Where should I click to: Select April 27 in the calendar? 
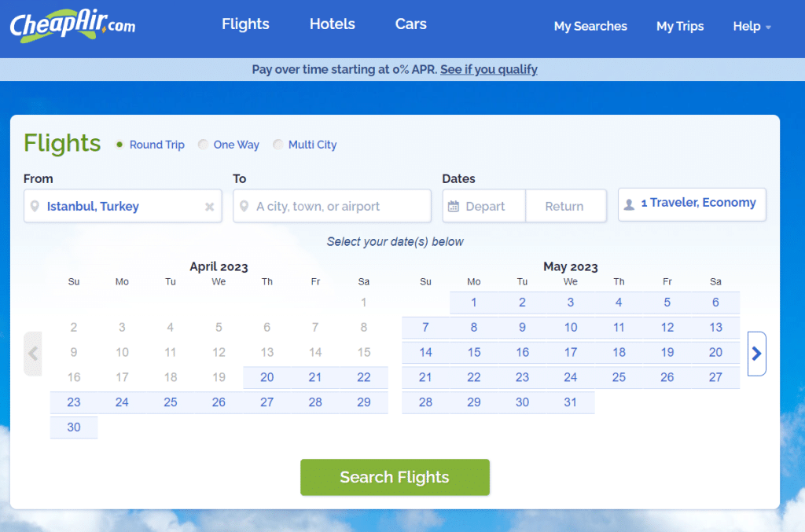[267, 402]
